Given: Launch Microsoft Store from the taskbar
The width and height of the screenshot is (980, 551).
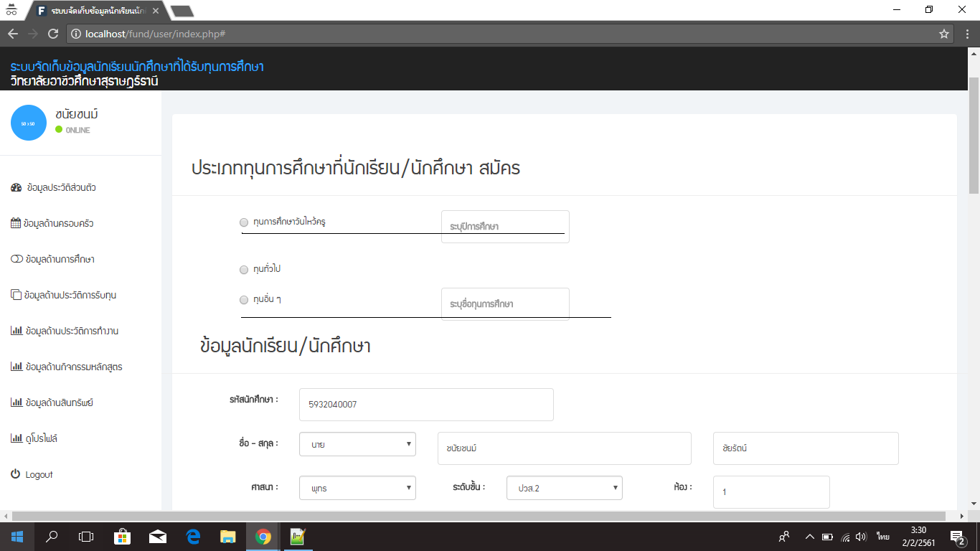Looking at the screenshot, I should [122, 536].
